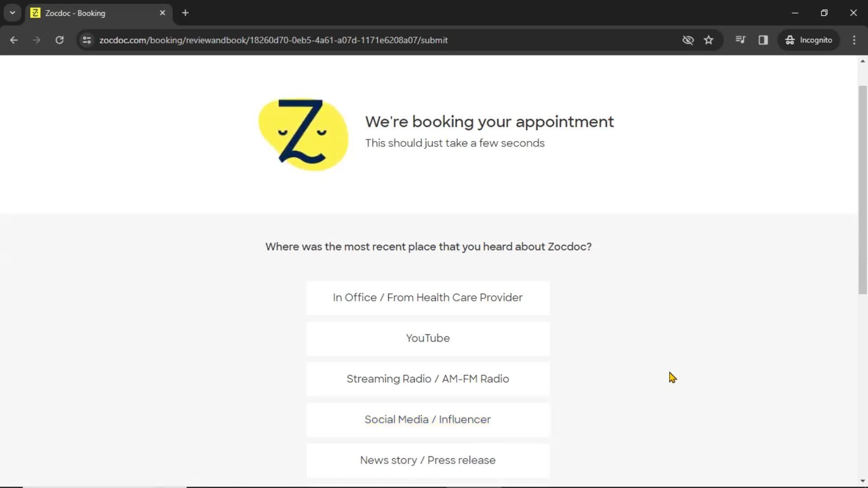Select 'In Office / From Health Care Provider' option

427,297
